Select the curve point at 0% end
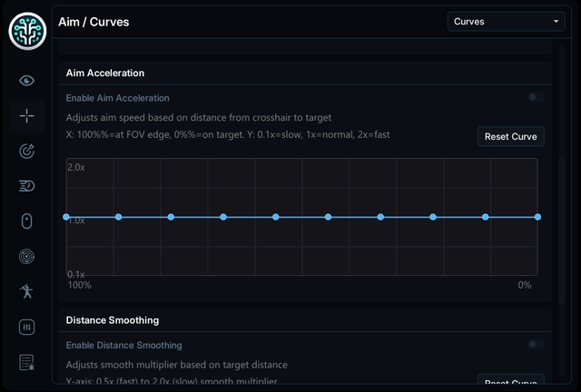Screen dimensions: 581x392 tap(537, 217)
